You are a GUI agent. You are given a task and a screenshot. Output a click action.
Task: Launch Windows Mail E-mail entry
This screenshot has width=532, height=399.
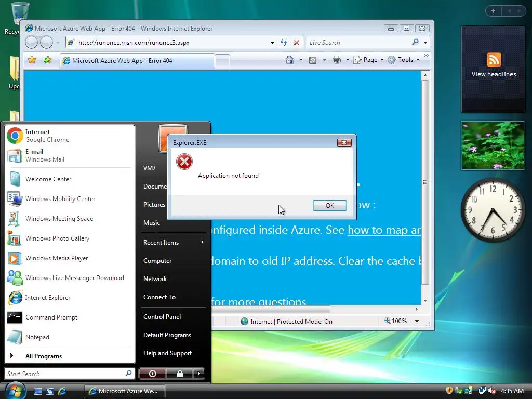point(70,155)
